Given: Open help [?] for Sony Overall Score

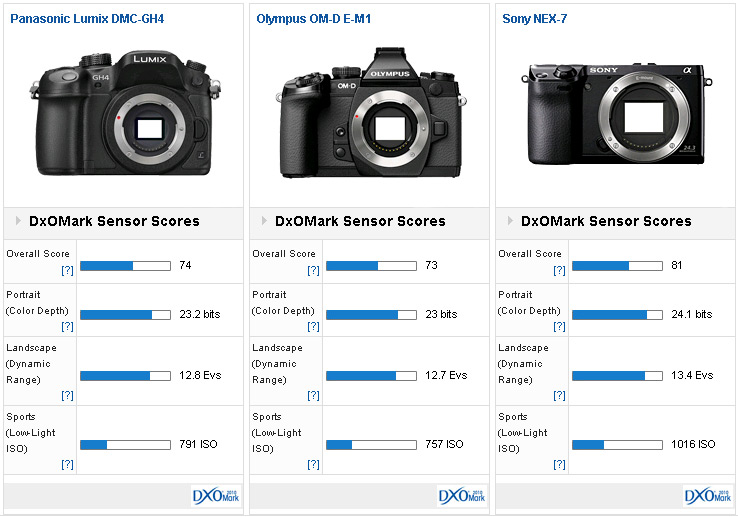Looking at the screenshot, I should tap(559, 270).
